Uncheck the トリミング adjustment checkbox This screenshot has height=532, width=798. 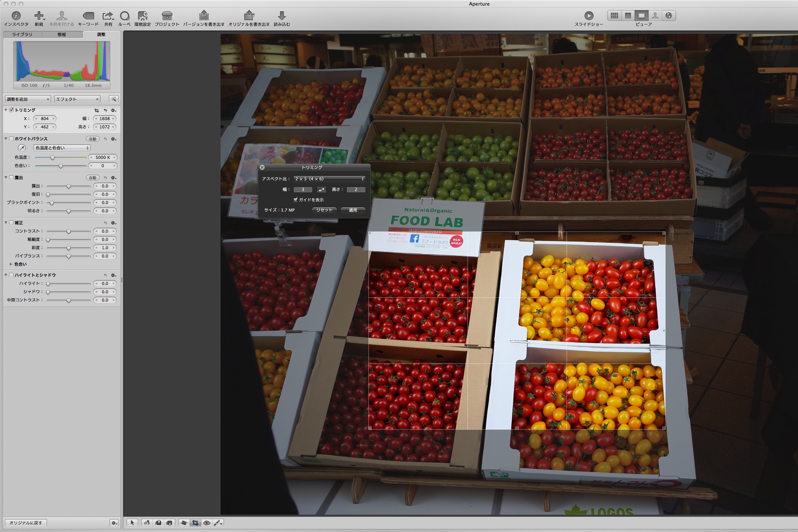tap(12, 110)
